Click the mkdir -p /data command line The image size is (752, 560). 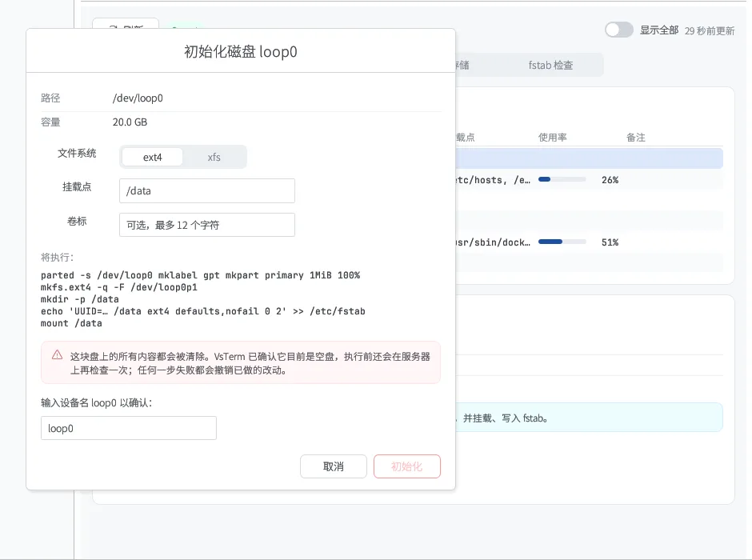point(80,299)
